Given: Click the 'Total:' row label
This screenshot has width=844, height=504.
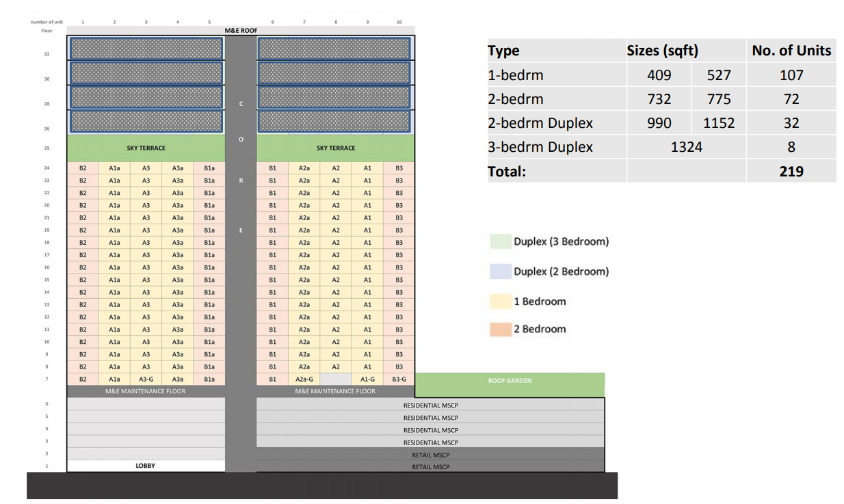Looking at the screenshot, I should [x=507, y=172].
